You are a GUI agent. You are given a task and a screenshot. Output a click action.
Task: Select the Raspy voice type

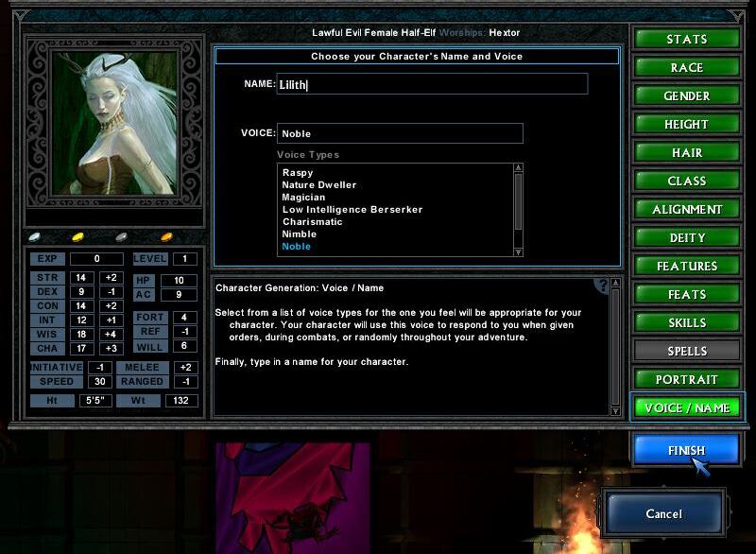point(298,173)
